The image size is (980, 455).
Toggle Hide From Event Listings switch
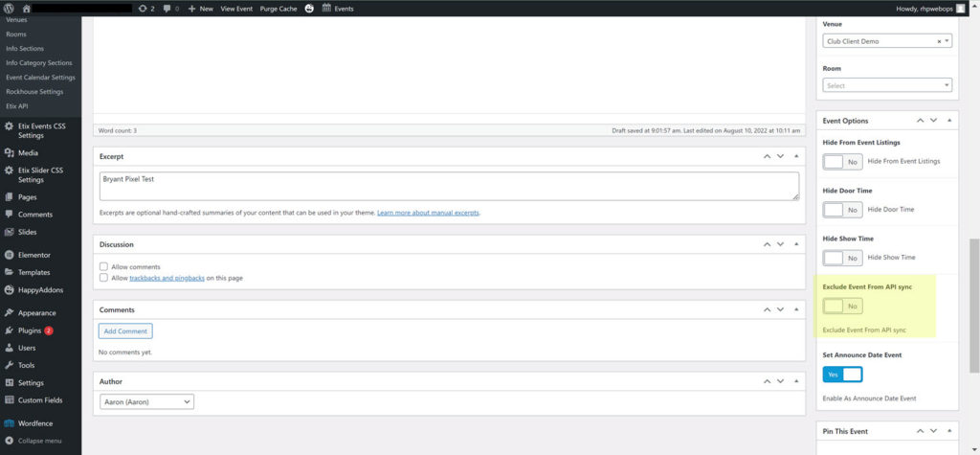pyautogui.click(x=842, y=162)
